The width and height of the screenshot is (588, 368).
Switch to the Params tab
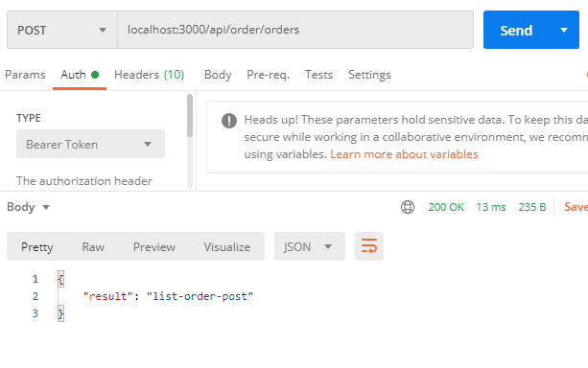click(x=25, y=75)
